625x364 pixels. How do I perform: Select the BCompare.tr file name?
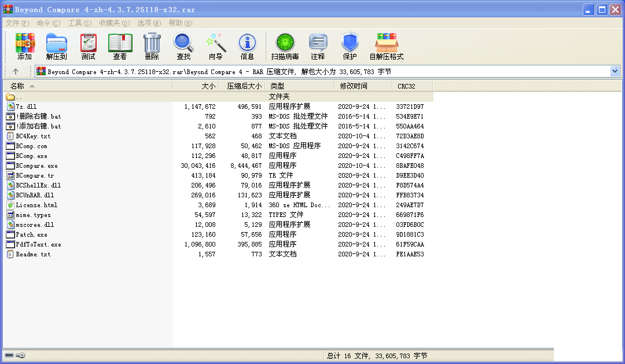[35, 175]
